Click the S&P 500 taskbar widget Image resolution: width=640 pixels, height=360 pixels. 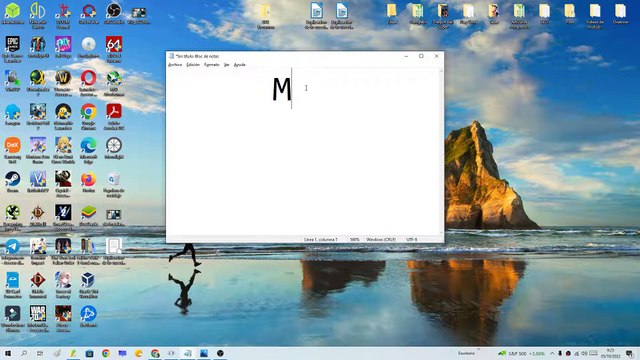pos(522,353)
